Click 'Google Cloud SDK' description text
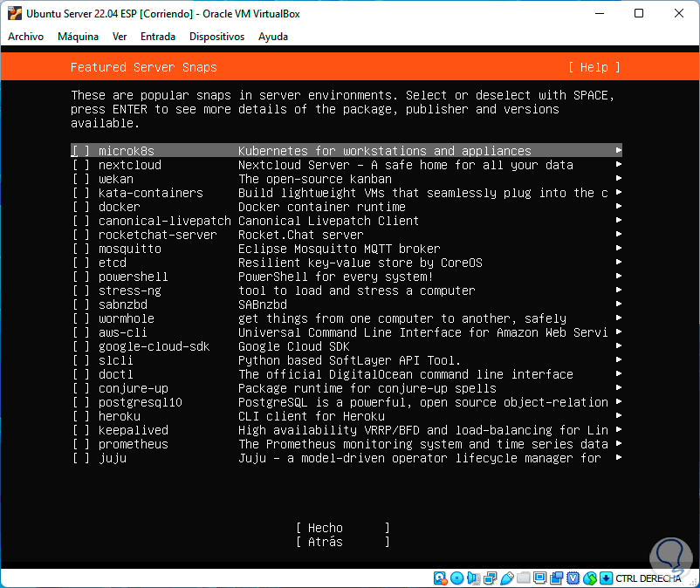 294,346
